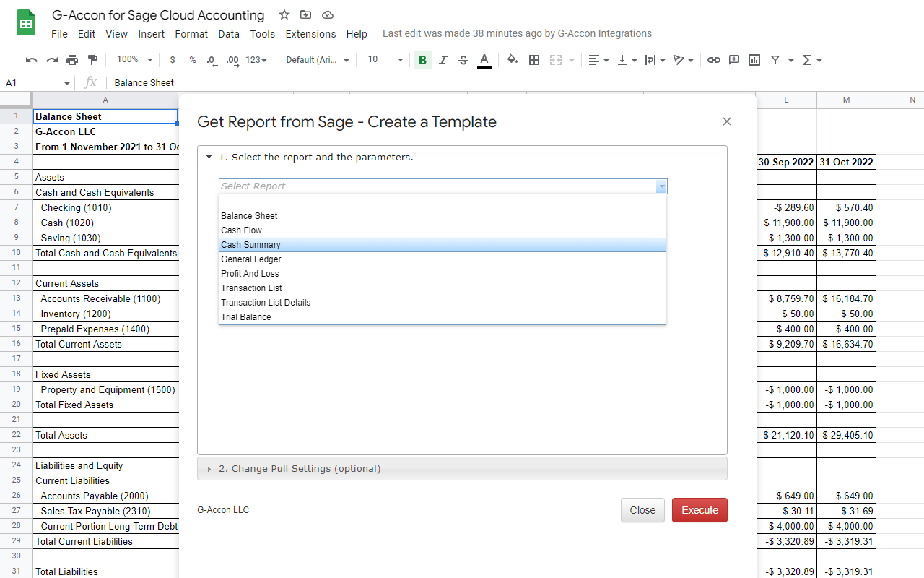Open horizontal align options
The image size is (924, 578).
click(x=598, y=60)
